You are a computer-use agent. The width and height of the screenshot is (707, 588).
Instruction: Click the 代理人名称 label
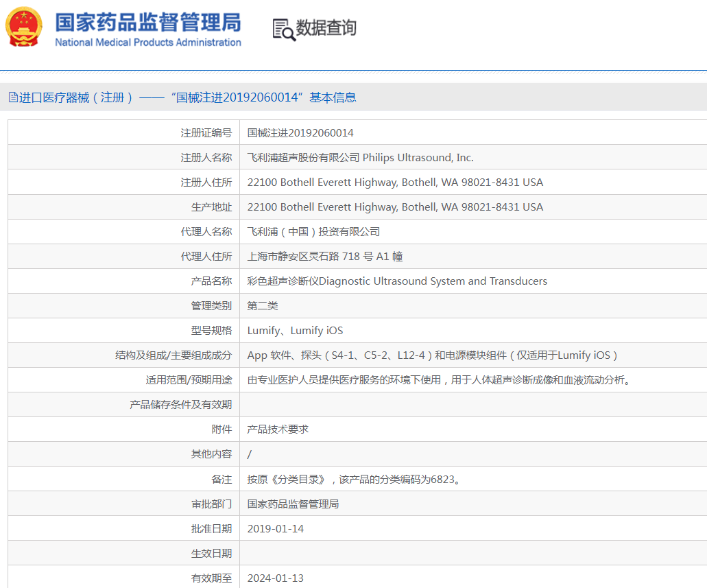click(206, 232)
